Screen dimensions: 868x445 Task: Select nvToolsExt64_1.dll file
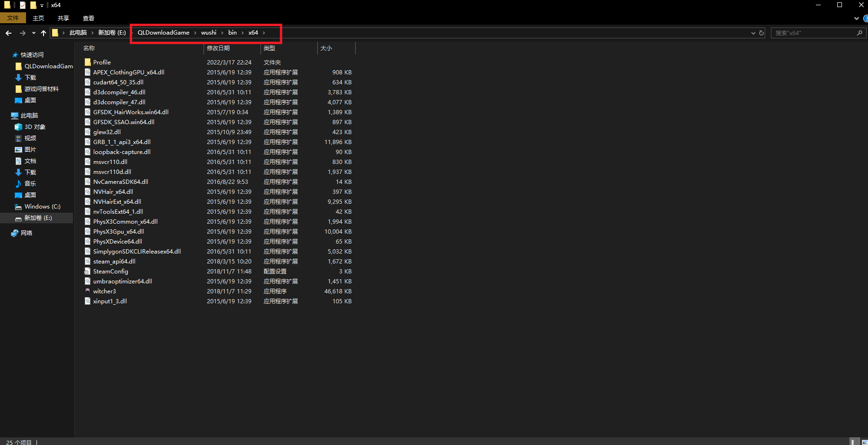tap(118, 211)
